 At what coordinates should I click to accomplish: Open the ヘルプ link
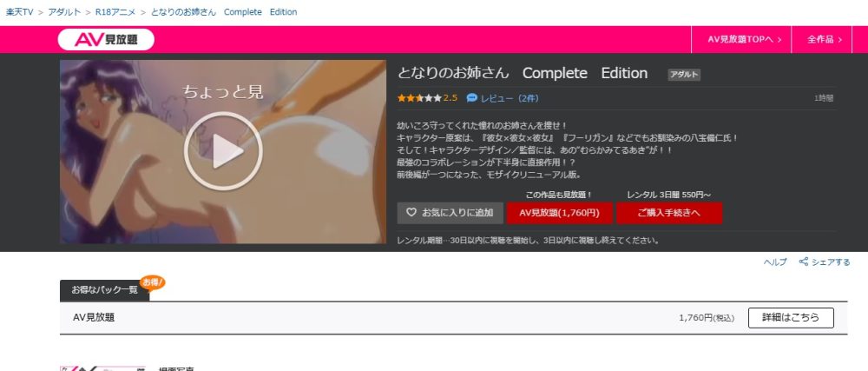(x=775, y=262)
